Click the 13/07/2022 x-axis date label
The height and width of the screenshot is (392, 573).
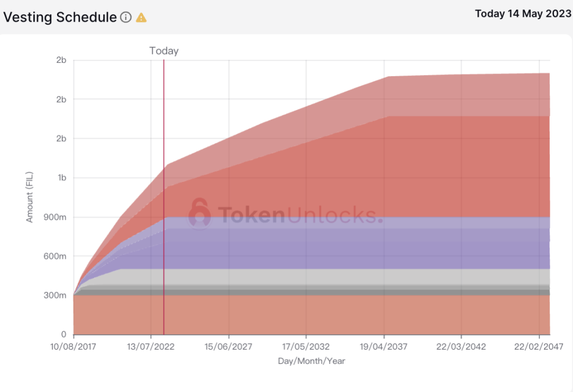coord(151,347)
